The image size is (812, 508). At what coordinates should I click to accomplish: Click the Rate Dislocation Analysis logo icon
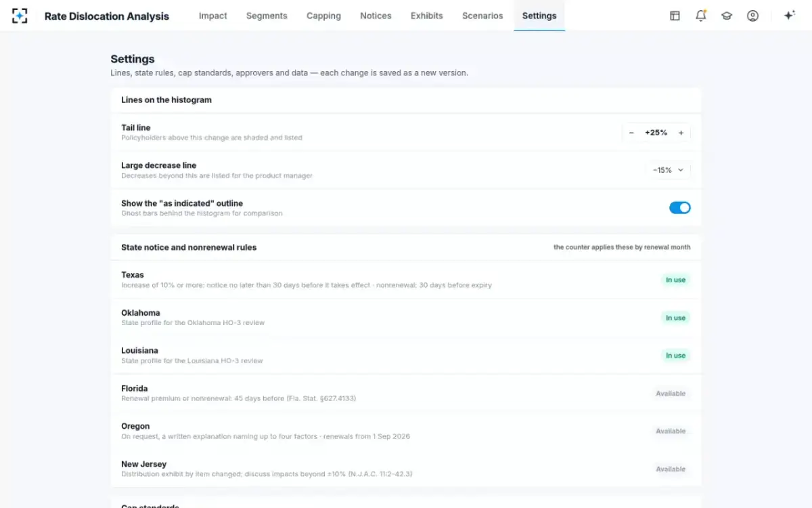tap(20, 16)
